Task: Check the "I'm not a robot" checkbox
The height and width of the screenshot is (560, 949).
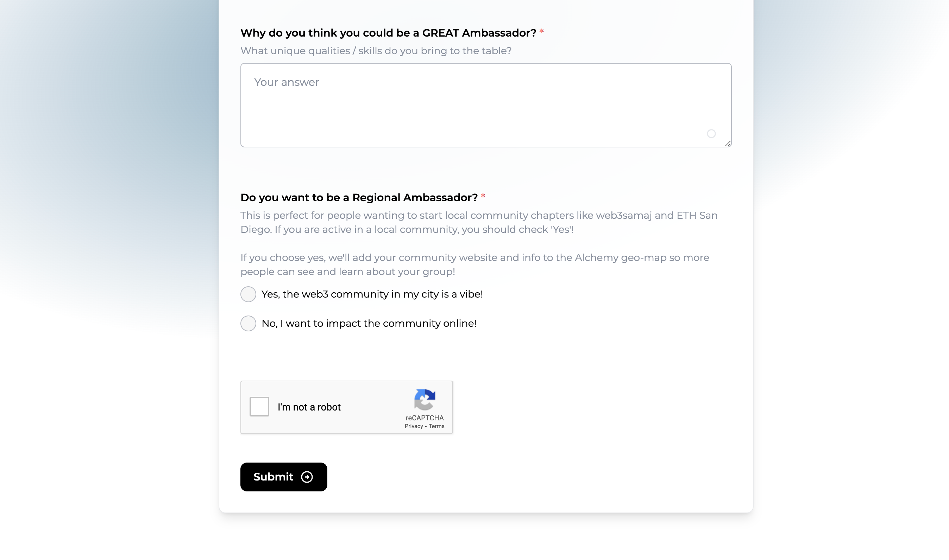Action: (259, 406)
